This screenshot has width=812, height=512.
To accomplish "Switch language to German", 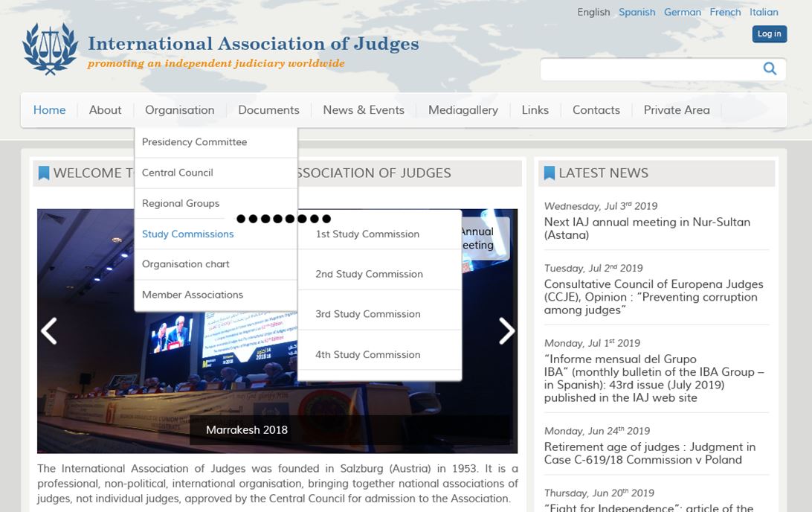I will [682, 12].
